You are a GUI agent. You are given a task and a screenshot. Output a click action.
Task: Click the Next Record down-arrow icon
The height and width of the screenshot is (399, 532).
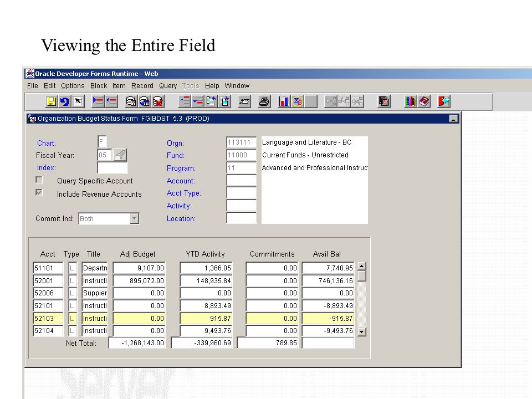[x=198, y=101]
